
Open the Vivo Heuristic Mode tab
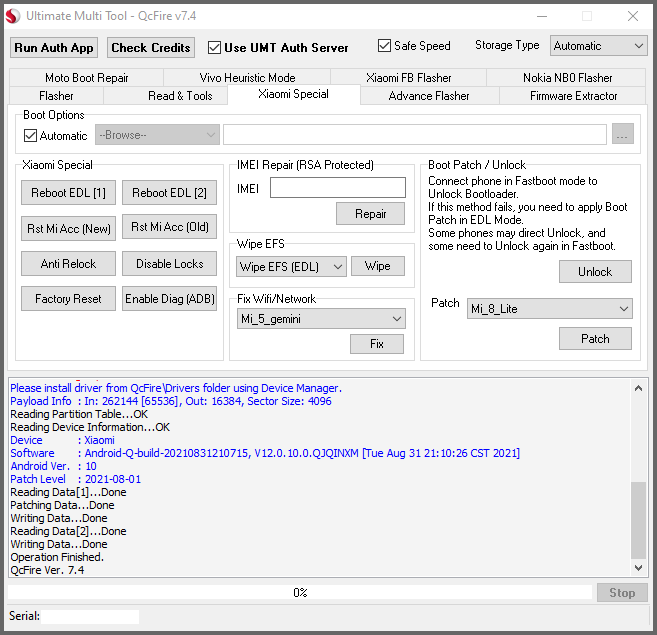pyautogui.click(x=247, y=78)
